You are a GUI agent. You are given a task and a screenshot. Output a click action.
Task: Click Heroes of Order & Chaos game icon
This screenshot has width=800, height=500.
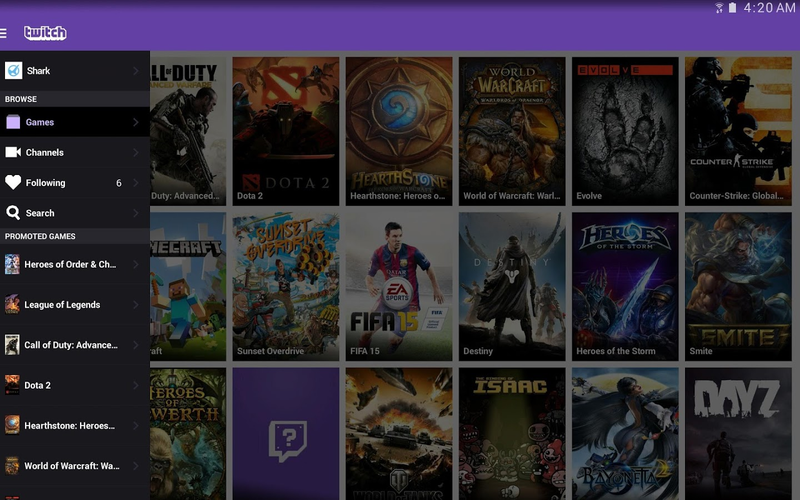pyautogui.click(x=12, y=264)
